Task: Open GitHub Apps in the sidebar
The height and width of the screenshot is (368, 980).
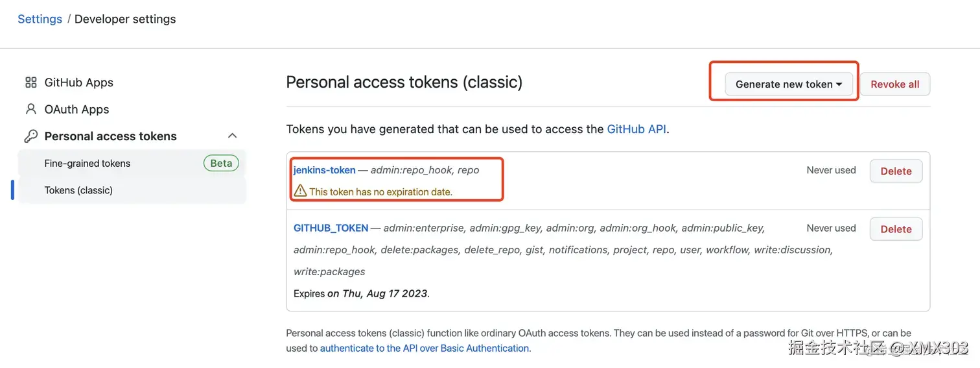Action: pos(78,82)
